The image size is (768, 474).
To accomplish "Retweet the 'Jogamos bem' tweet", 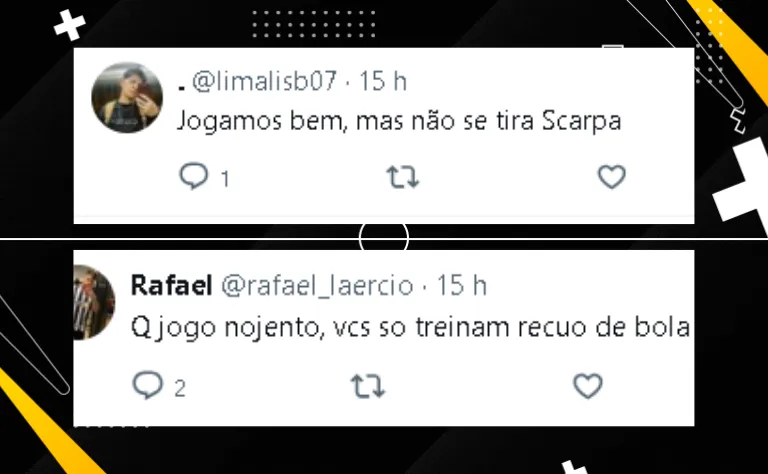I will [x=403, y=177].
